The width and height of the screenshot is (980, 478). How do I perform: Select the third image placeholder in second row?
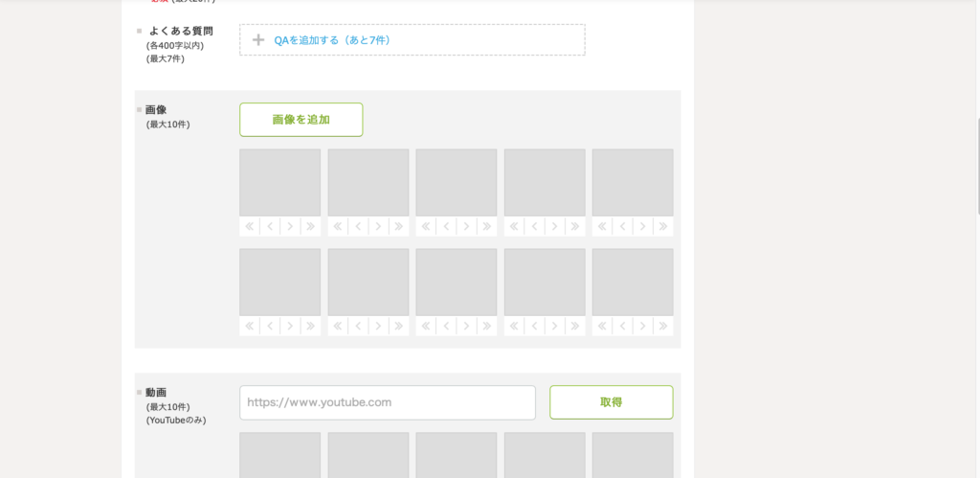(456, 283)
